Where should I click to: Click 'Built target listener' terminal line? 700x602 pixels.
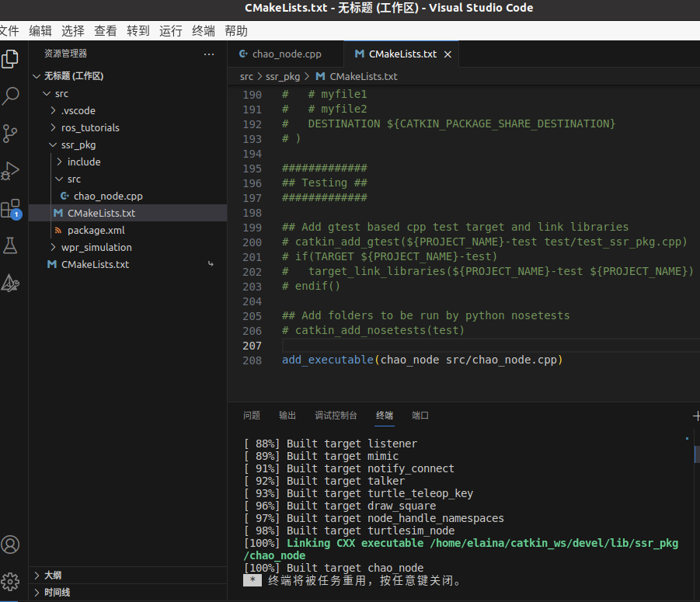[330, 444]
